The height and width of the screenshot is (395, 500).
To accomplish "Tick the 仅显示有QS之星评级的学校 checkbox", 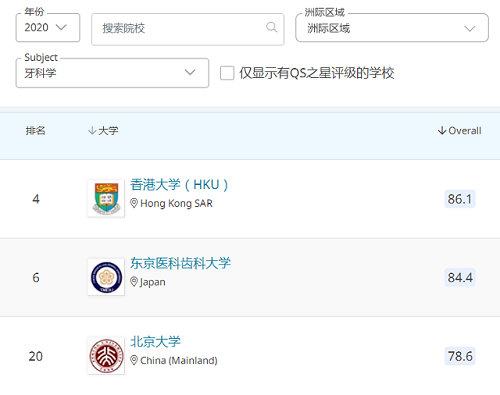I will point(227,73).
